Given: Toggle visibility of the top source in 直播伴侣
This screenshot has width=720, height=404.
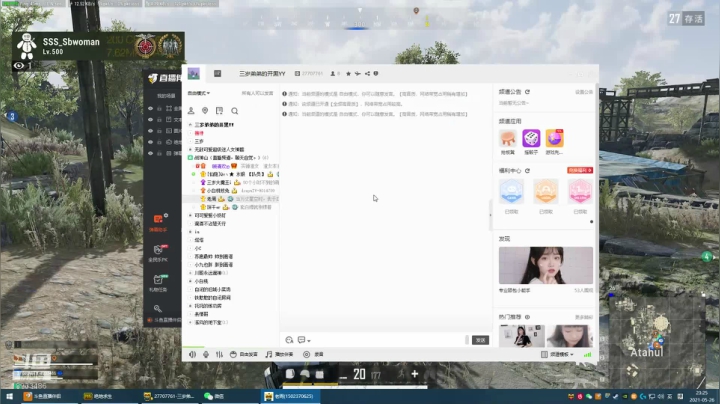Looking at the screenshot, I should (x=150, y=108).
